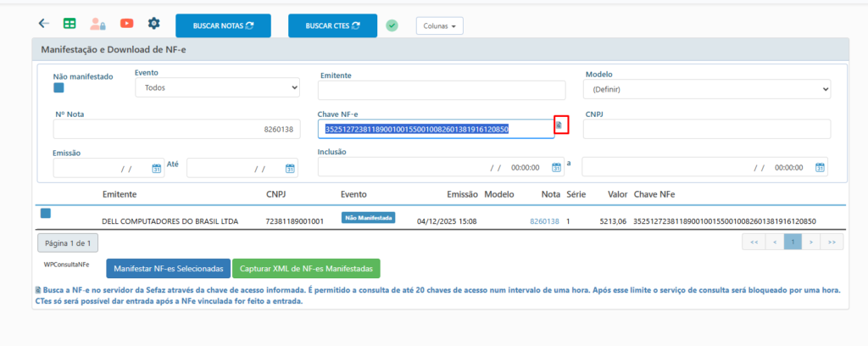Open the YouTube video icon
868x346 pixels.
126,24
